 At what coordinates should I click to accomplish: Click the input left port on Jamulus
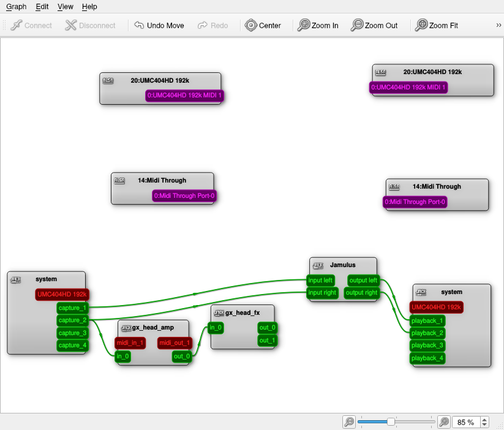320,280
